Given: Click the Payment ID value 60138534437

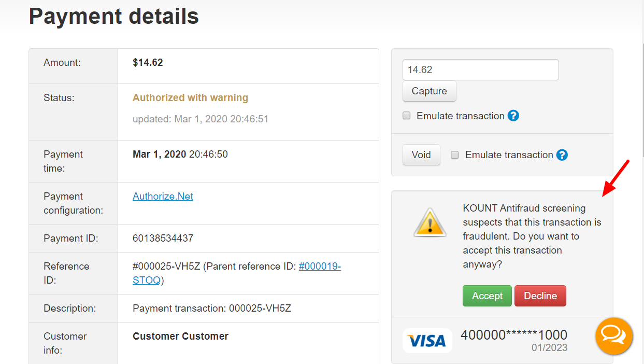Looking at the screenshot, I should (163, 239).
